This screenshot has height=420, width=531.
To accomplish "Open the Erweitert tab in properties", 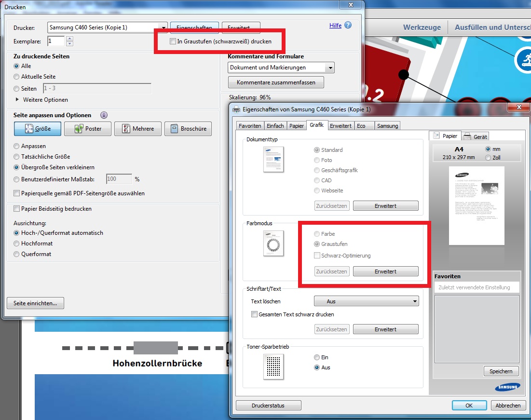I will 340,126.
